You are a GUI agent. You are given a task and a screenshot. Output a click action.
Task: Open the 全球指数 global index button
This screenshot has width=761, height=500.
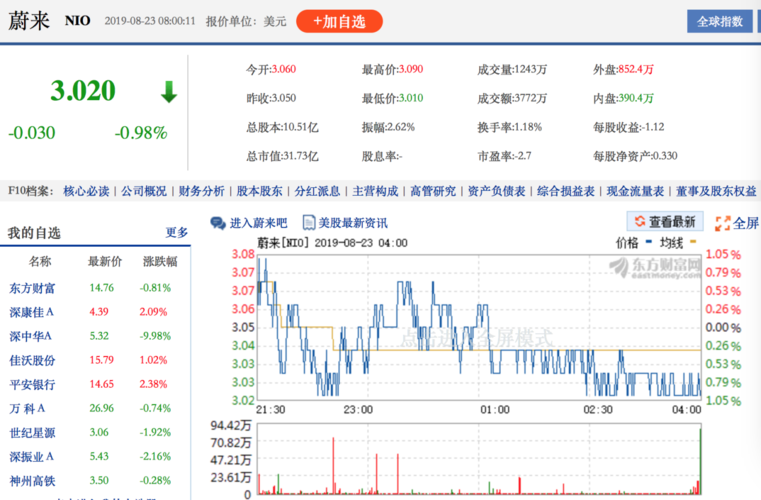[720, 21]
